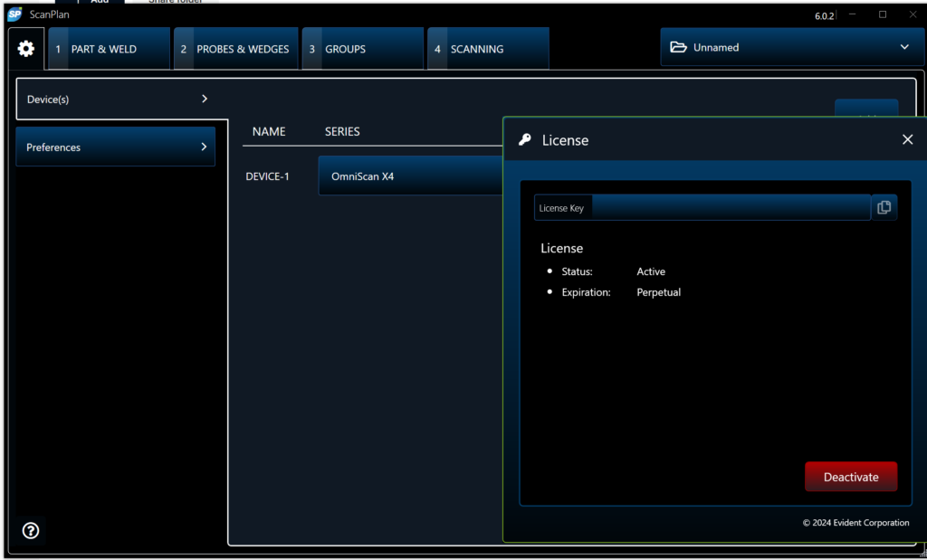The width and height of the screenshot is (927, 560).
Task: Go to the PROBES & WEDGES tab
Action: 235,49
